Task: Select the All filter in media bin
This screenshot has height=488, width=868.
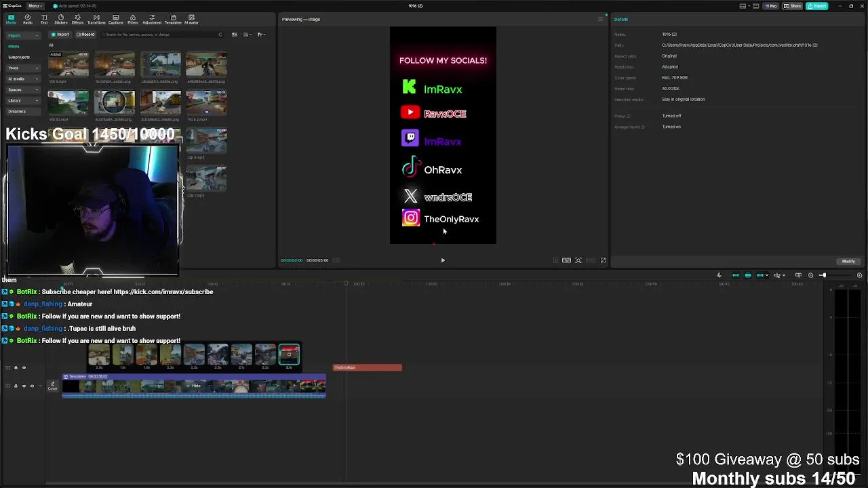Action: (x=51, y=45)
